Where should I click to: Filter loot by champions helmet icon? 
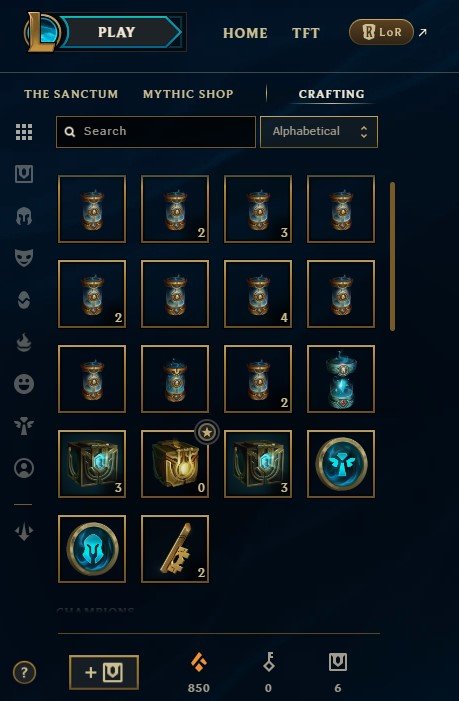pyautogui.click(x=24, y=216)
